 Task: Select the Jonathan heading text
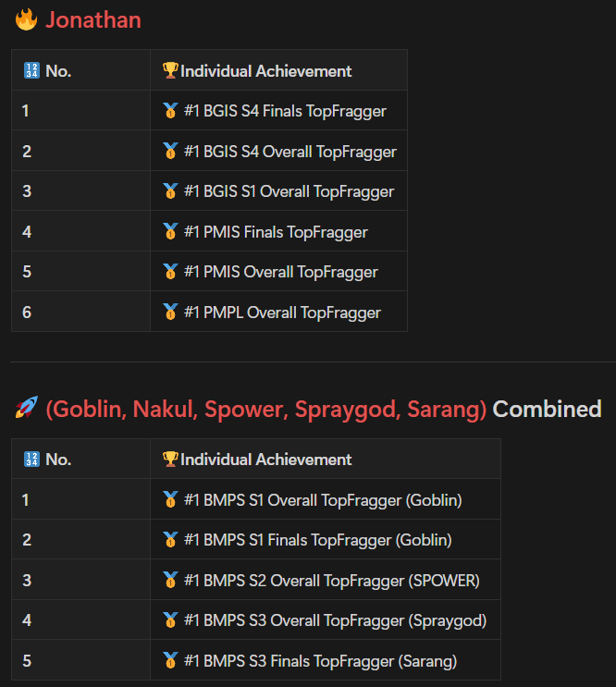[x=93, y=20]
